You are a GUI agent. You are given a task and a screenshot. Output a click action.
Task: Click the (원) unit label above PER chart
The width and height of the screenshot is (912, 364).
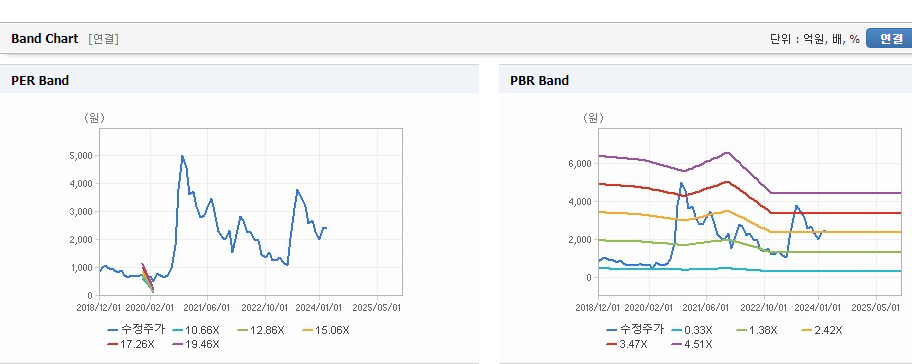point(94,118)
